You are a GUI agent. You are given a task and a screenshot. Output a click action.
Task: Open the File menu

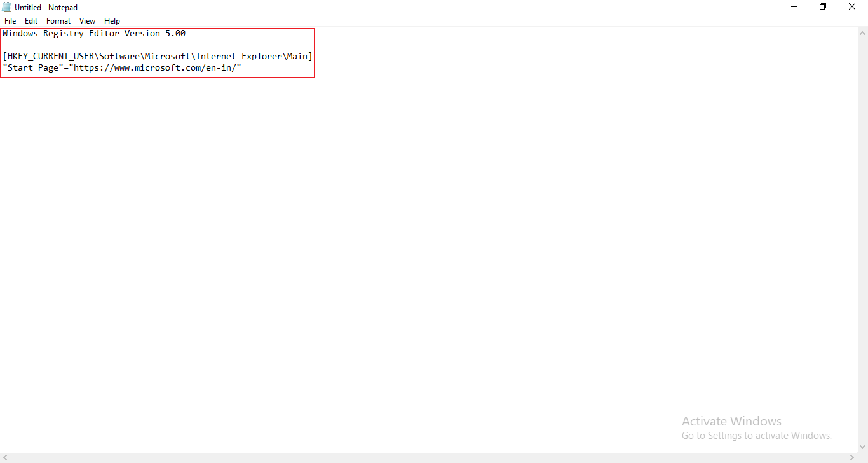click(x=10, y=21)
